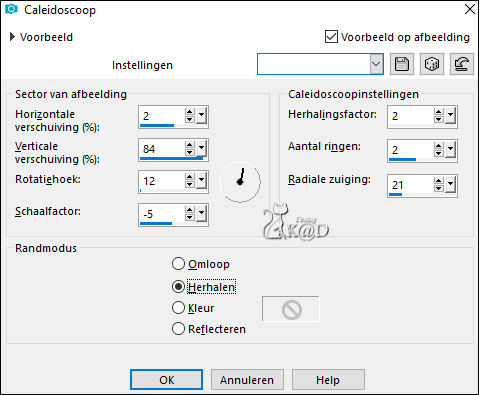The image size is (479, 395).
Task: Click the reset to default arrow icon
Action: tap(462, 64)
